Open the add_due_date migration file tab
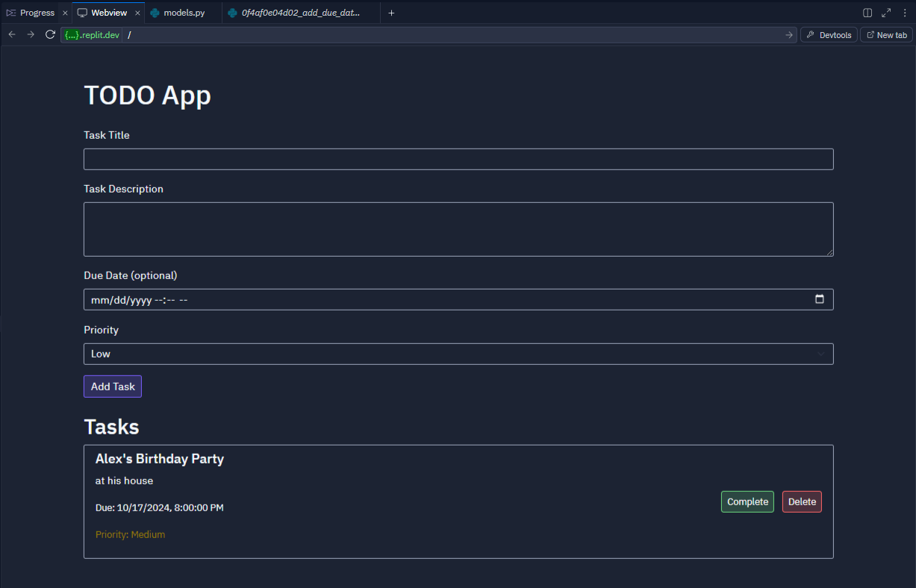Image resolution: width=916 pixels, height=588 pixels. click(301, 13)
